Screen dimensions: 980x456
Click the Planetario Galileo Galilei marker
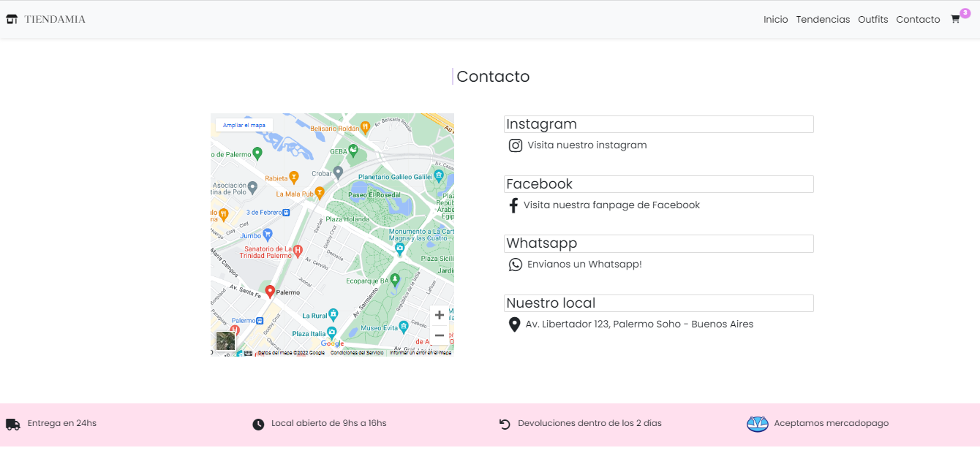point(439,175)
